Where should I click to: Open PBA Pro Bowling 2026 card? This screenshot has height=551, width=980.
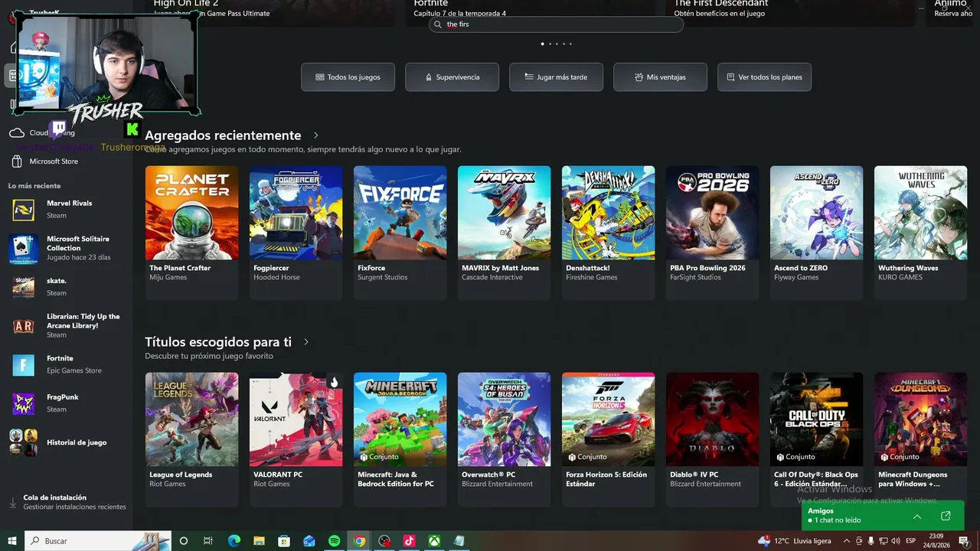pyautogui.click(x=712, y=233)
